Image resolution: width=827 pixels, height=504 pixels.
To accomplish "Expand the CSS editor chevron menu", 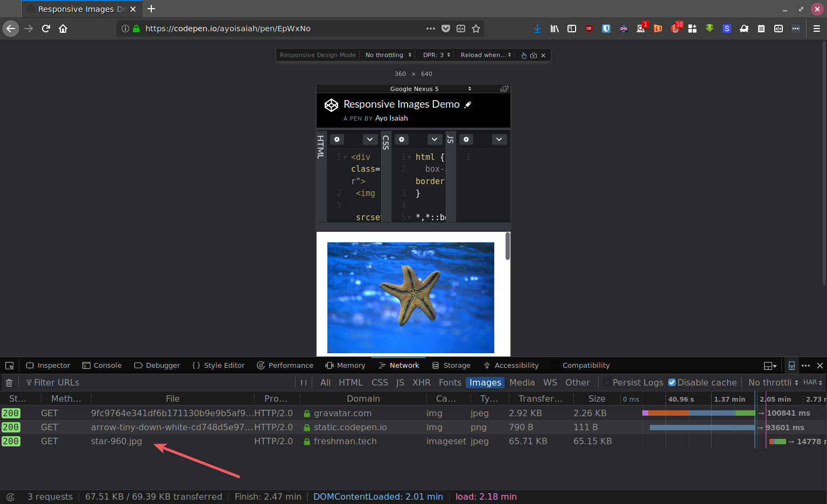I will click(x=434, y=139).
